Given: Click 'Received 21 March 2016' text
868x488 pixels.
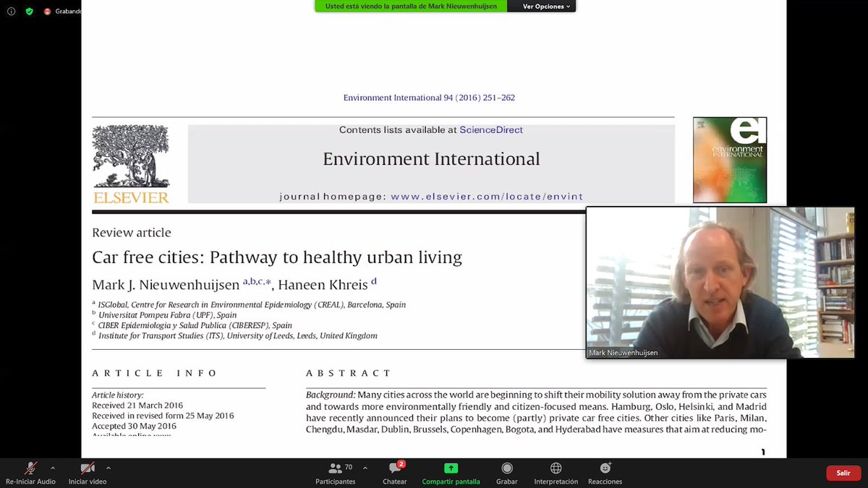Looking at the screenshot, I should coord(137,406).
